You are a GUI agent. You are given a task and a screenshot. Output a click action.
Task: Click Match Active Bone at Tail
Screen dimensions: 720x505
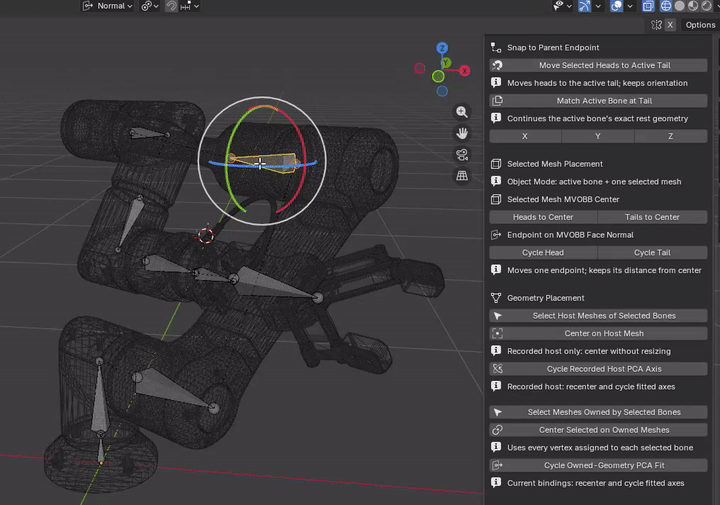(x=598, y=101)
